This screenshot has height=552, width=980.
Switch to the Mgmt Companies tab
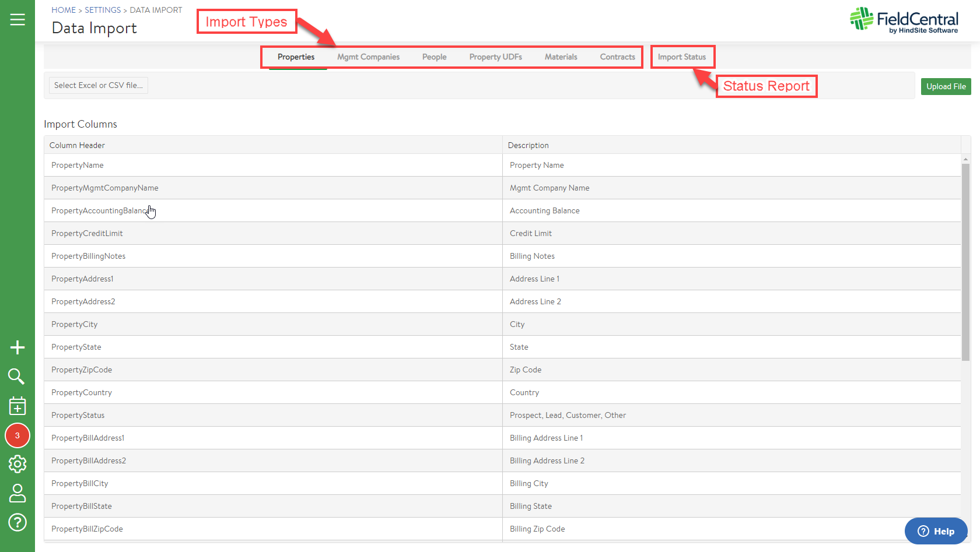point(368,57)
